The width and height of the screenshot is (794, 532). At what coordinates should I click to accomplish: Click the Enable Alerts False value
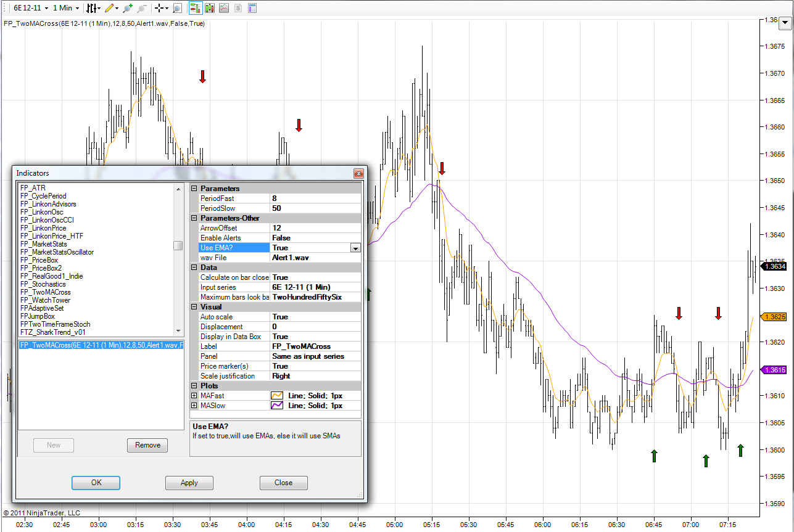[315, 238]
